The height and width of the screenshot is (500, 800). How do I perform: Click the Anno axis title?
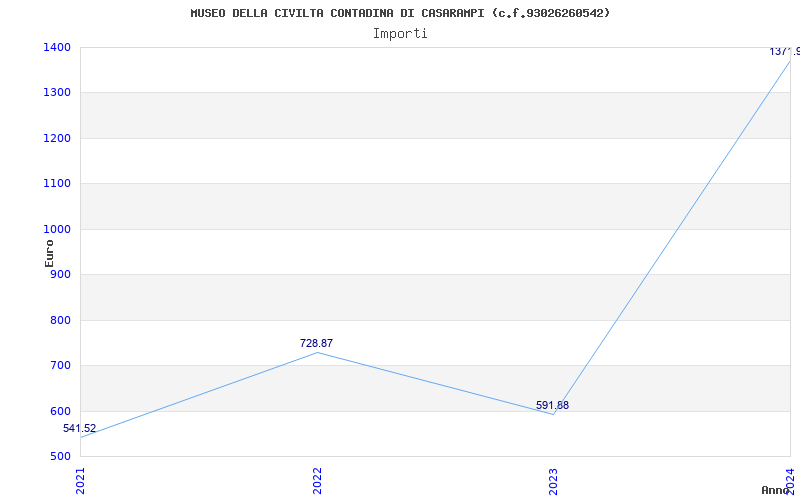[x=775, y=490]
